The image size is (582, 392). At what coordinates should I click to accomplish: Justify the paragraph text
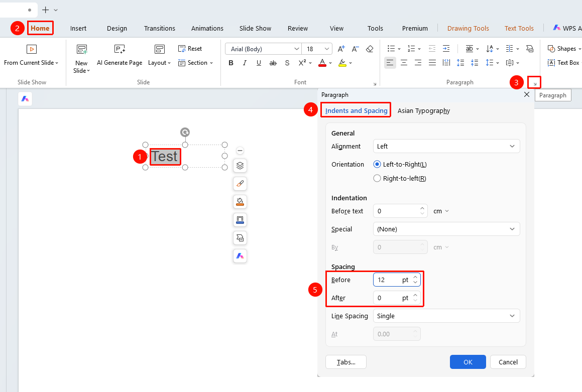coord(432,63)
